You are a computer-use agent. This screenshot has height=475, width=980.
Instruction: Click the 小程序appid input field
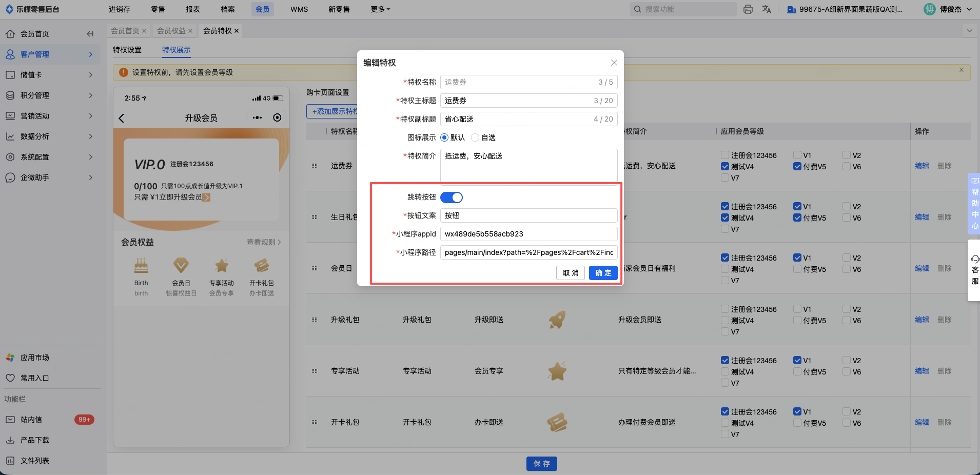point(528,234)
